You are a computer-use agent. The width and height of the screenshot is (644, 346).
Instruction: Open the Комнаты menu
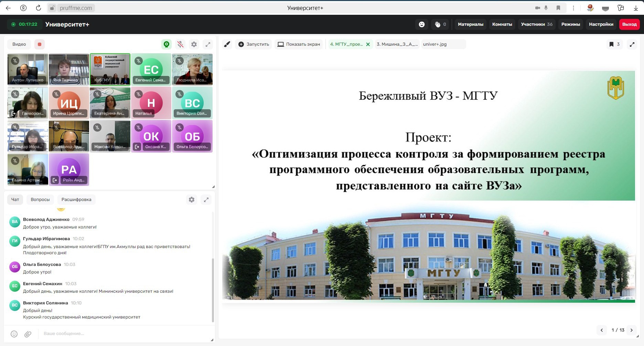(502, 24)
